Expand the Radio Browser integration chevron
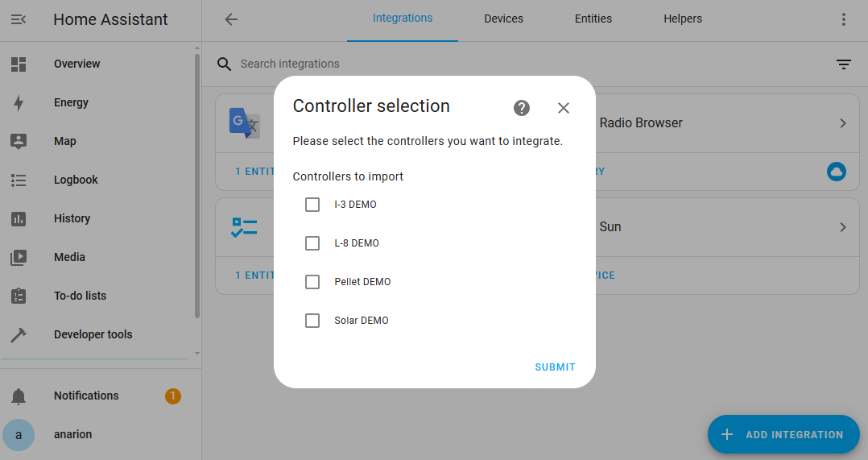868x460 pixels. (x=843, y=123)
